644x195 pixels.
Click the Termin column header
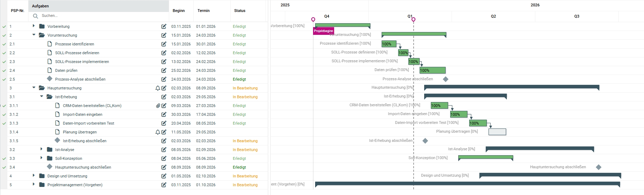204,11
